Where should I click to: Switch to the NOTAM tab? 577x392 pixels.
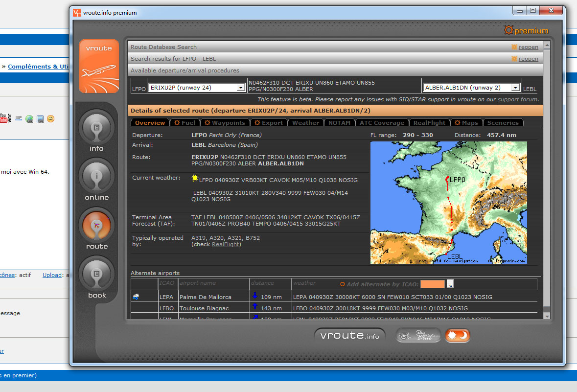[x=339, y=122]
